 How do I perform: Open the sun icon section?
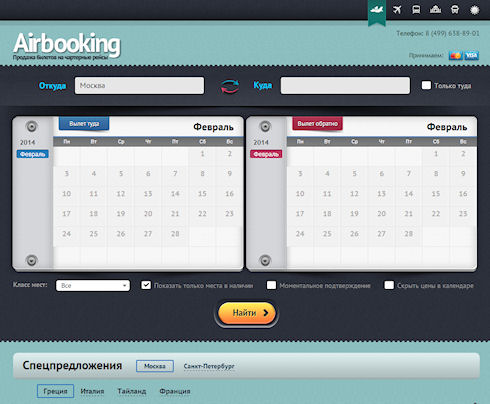(474, 10)
